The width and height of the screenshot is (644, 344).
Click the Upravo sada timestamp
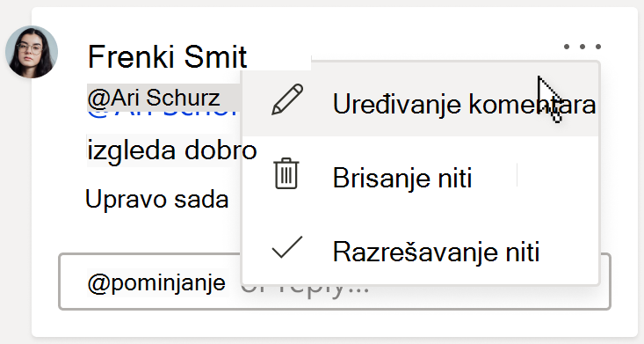(x=156, y=199)
